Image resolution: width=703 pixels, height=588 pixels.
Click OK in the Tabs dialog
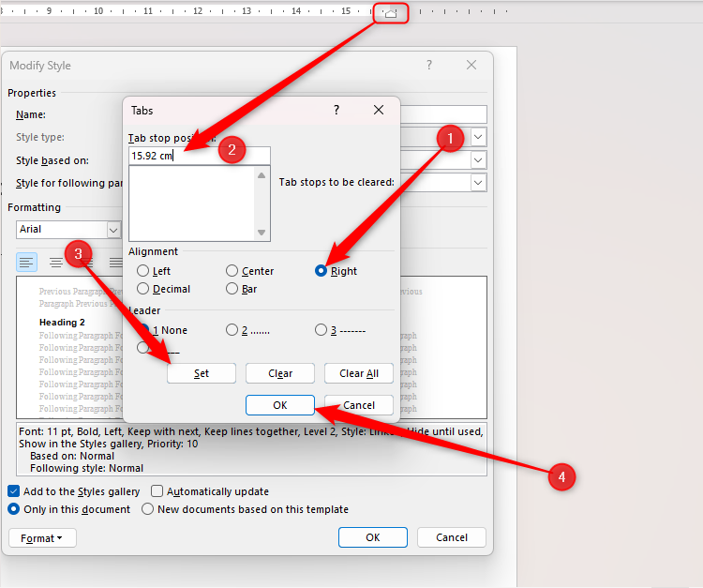[280, 405]
